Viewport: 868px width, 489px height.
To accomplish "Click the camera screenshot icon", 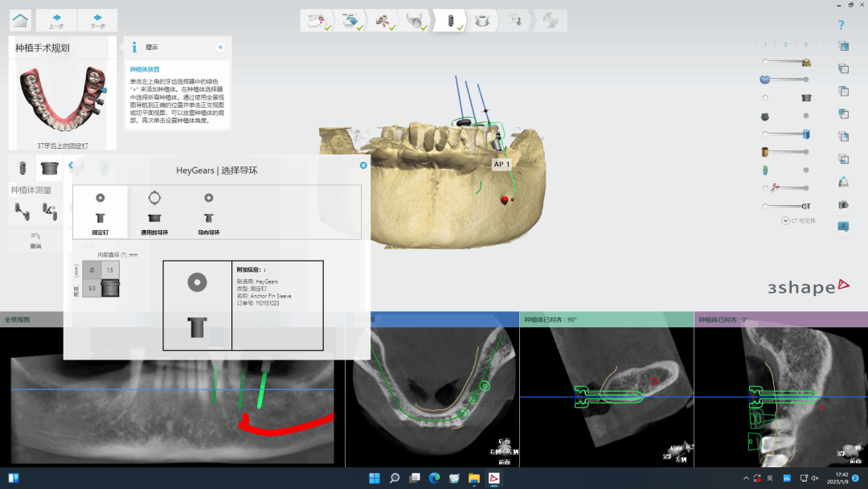I will pyautogui.click(x=843, y=204).
